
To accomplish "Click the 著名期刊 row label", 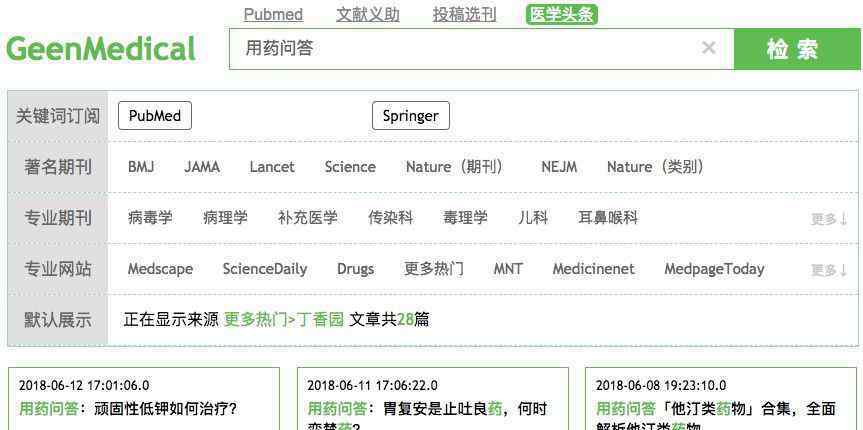I will (58, 167).
